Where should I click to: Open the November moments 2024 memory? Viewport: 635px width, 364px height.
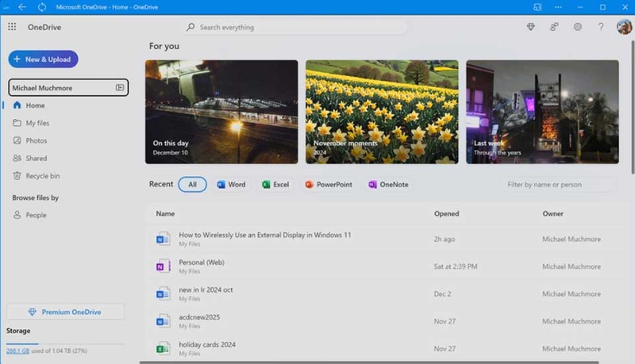[x=382, y=112]
